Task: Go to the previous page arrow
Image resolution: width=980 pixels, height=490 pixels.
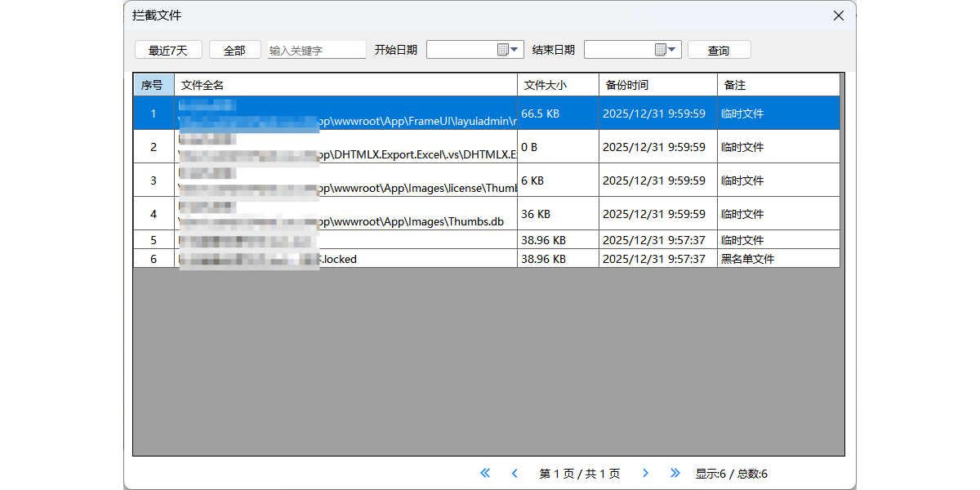Action: point(514,473)
